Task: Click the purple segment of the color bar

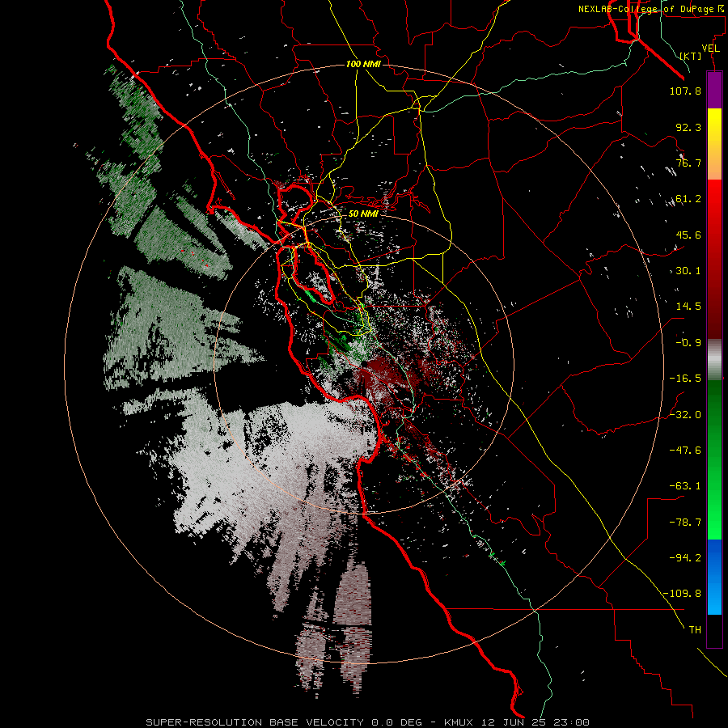Action: coord(714,90)
